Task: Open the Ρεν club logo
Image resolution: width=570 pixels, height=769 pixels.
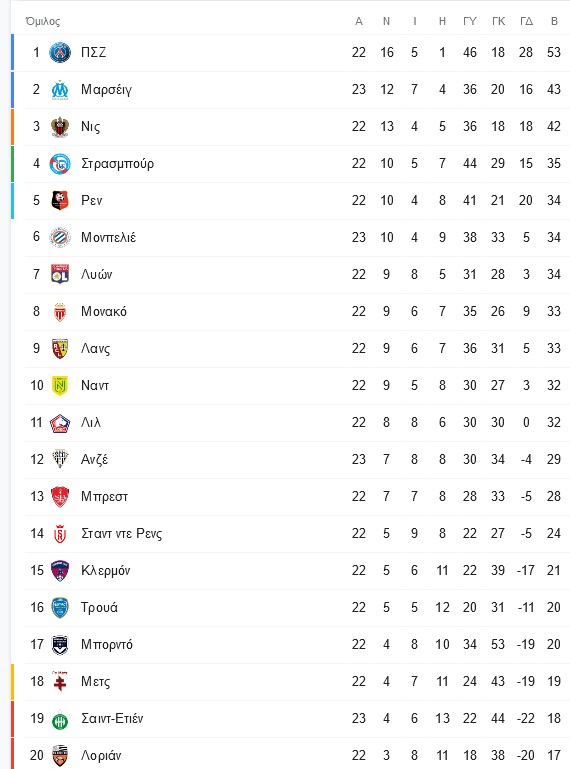Action: click(60, 201)
